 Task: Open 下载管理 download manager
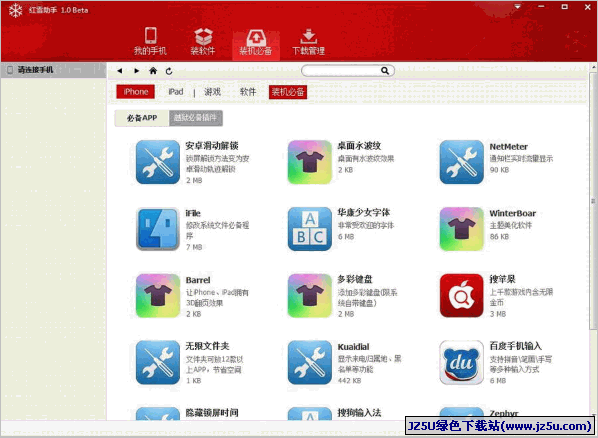pos(308,41)
